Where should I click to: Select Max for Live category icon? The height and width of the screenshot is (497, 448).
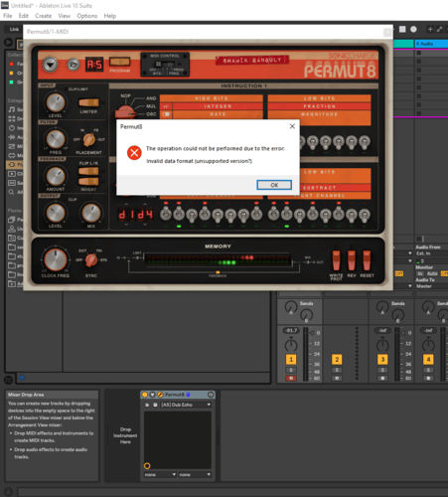12,155
